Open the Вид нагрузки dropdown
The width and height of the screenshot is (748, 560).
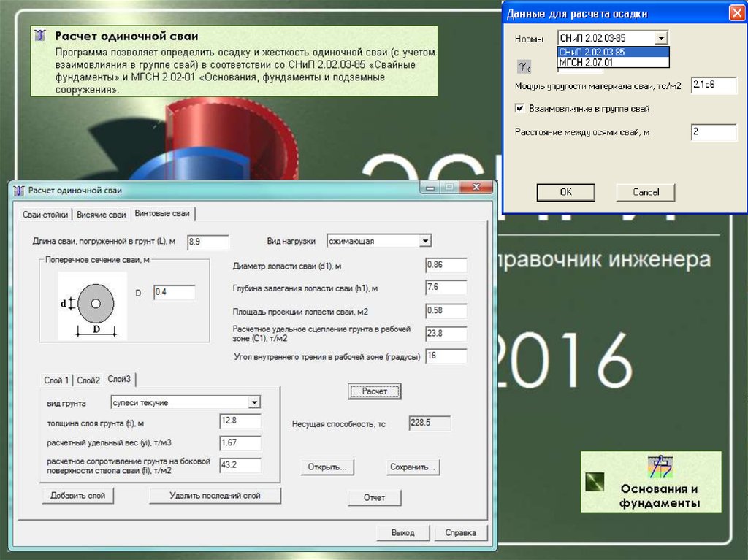(425, 241)
